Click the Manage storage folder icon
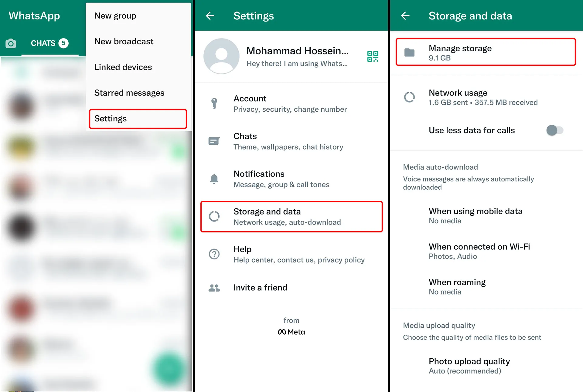 pyautogui.click(x=410, y=53)
